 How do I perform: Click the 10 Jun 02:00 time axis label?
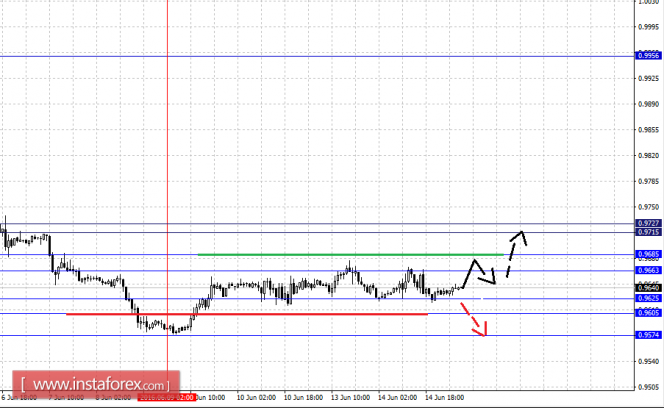pos(256,397)
